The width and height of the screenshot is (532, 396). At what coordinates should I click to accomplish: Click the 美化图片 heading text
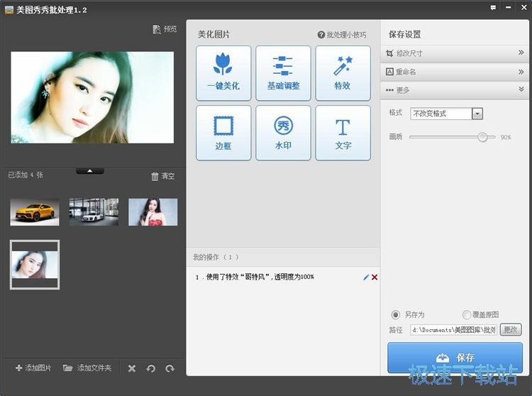tap(214, 34)
